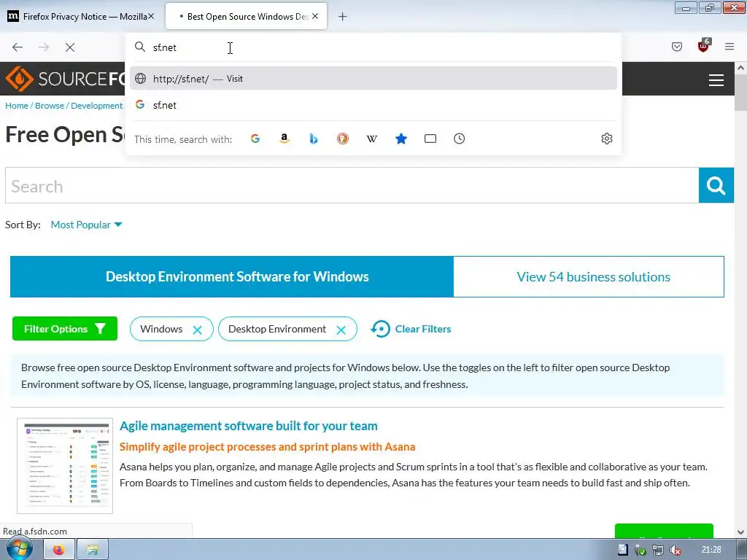Search this time with Wikipedia icon

(x=371, y=139)
